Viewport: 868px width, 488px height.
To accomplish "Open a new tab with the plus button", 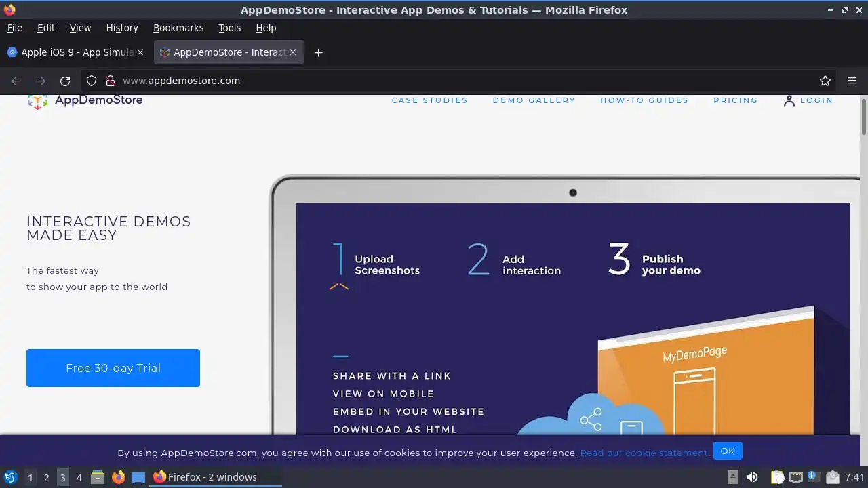I will tap(318, 52).
